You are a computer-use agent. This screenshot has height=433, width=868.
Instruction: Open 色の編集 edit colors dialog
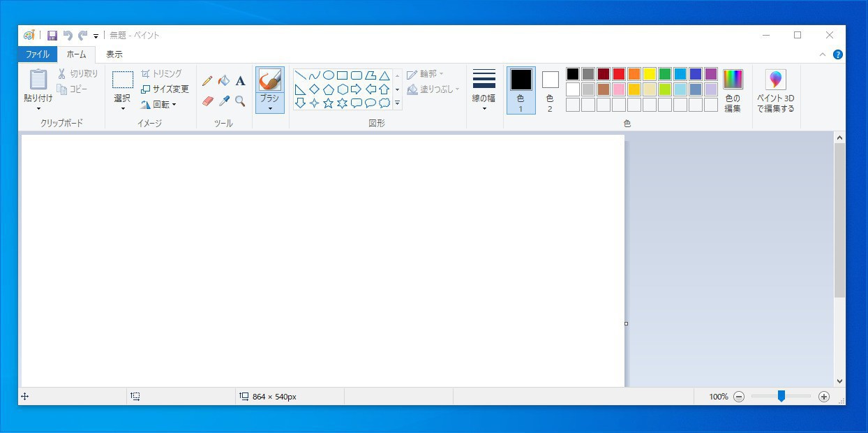pos(733,90)
